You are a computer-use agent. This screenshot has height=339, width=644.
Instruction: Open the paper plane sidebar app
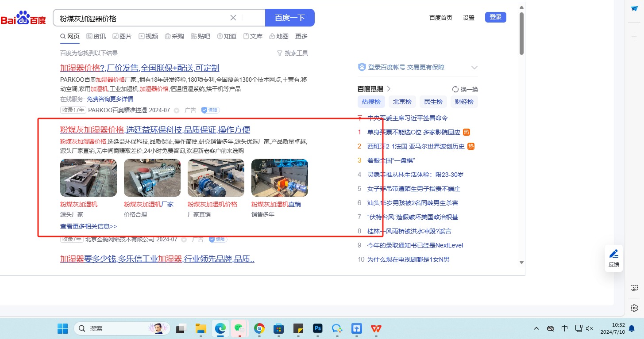[x=634, y=9]
